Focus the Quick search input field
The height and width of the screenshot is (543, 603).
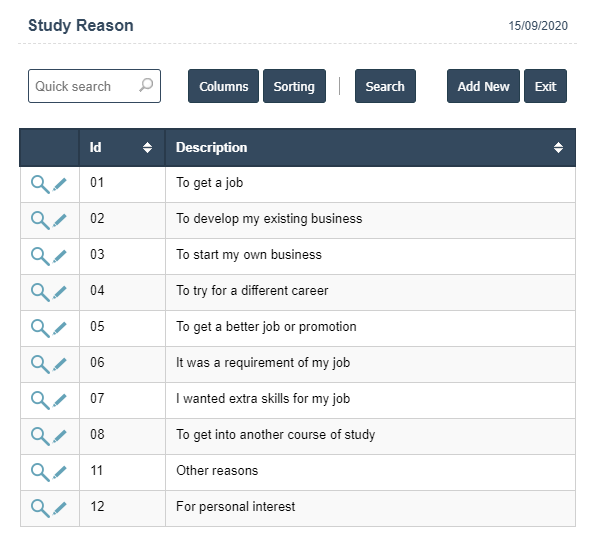84,87
